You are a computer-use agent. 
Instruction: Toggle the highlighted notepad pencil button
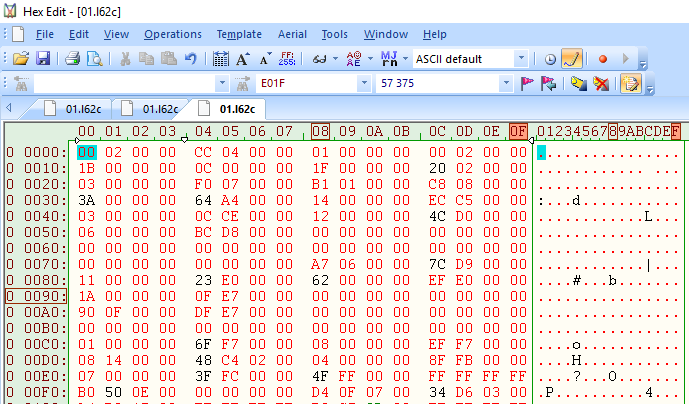[631, 83]
